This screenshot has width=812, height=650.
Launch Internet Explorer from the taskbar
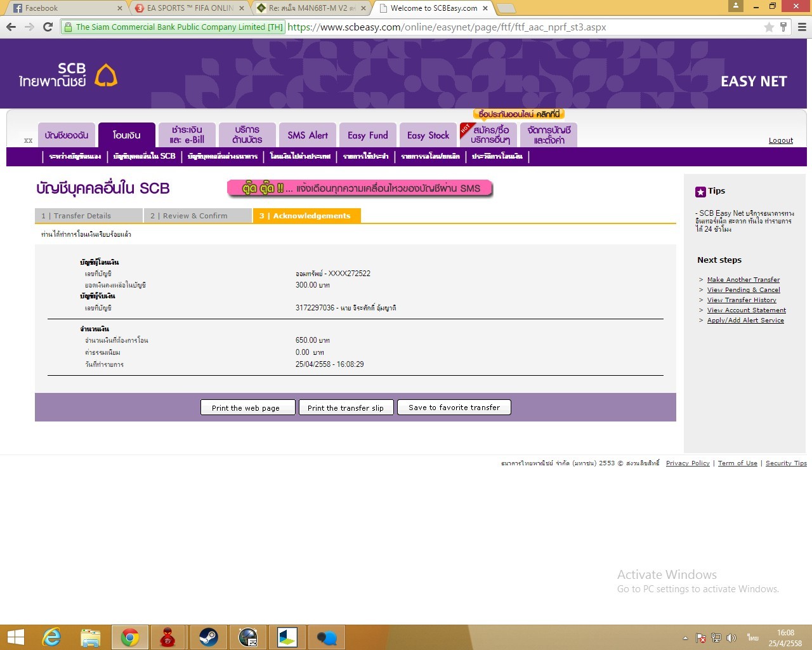pos(52,637)
